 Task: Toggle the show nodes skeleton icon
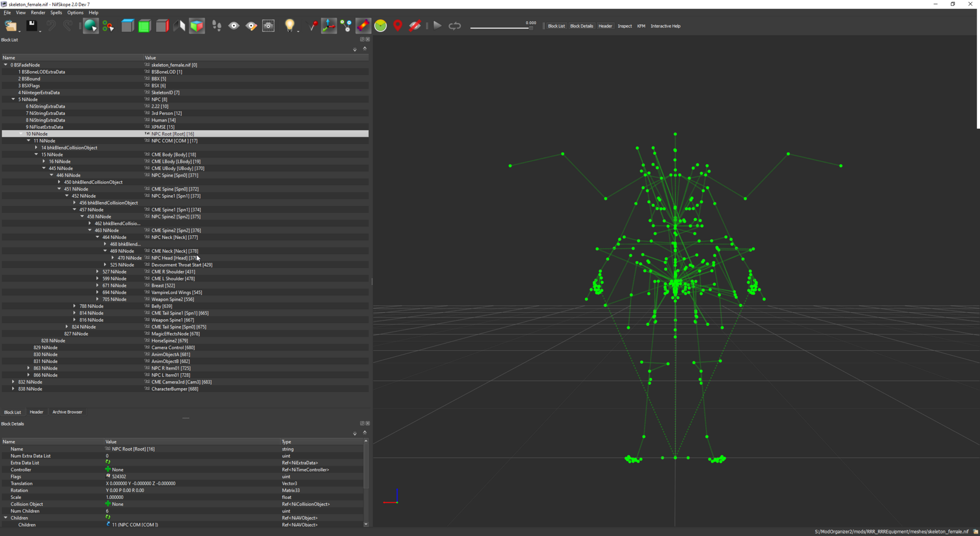click(x=346, y=26)
